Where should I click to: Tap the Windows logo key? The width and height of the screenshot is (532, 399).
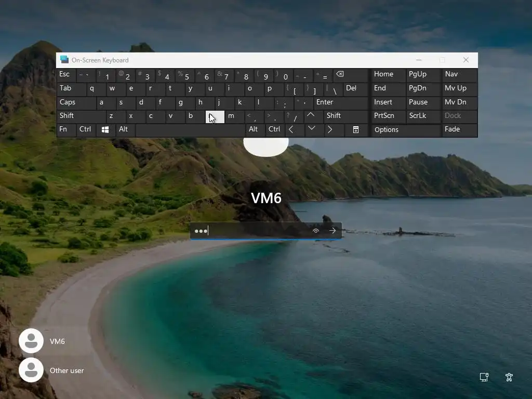[105, 130]
